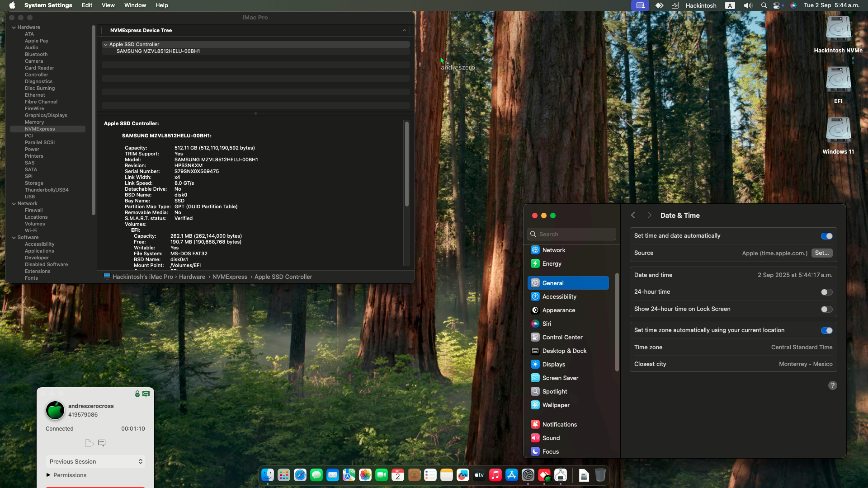The image size is (868, 488).
Task: Open Music app from the Dock
Action: pos(495,475)
